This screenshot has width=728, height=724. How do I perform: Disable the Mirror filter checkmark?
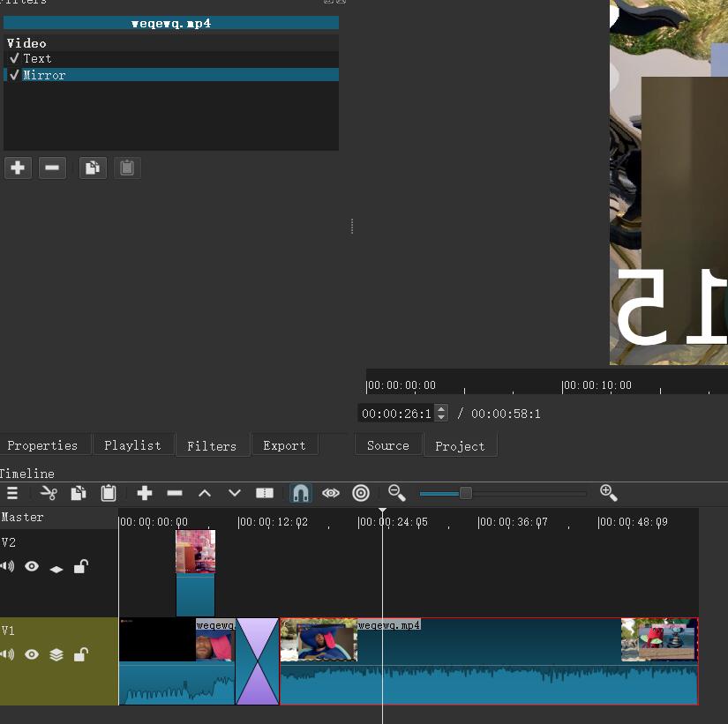(14, 75)
